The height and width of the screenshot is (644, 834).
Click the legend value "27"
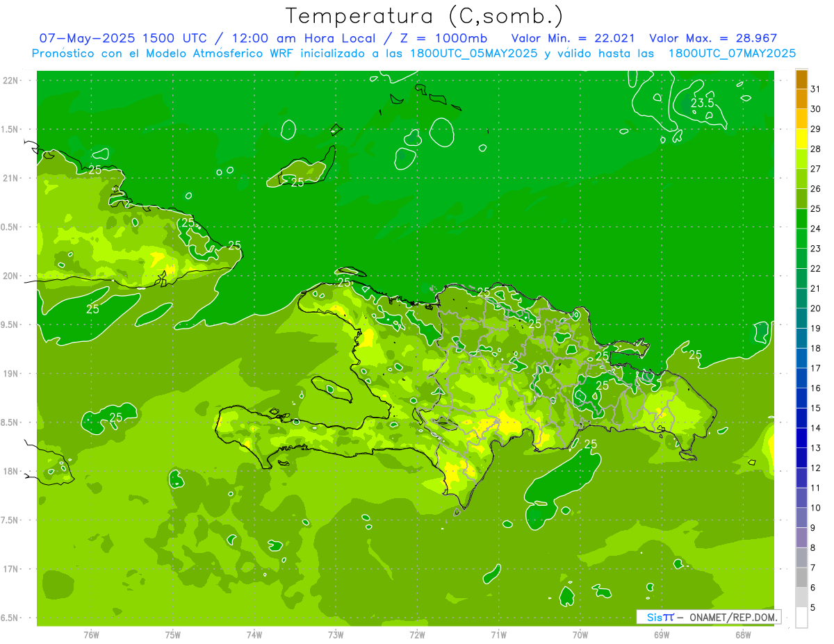pos(815,169)
